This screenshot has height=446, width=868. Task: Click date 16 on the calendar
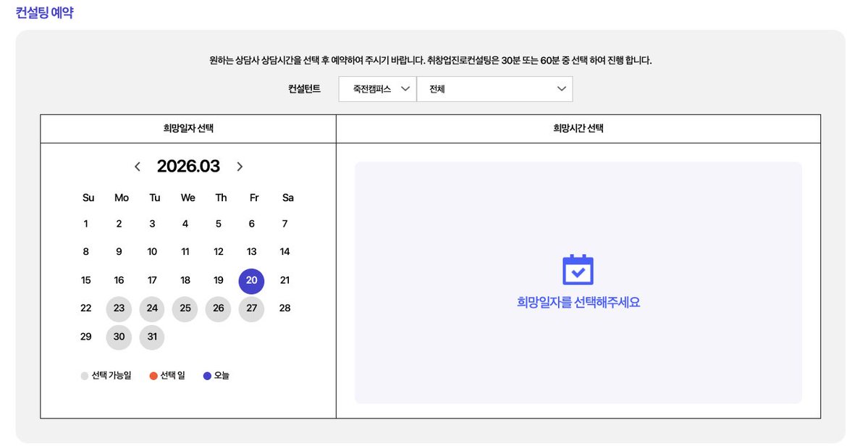(119, 280)
